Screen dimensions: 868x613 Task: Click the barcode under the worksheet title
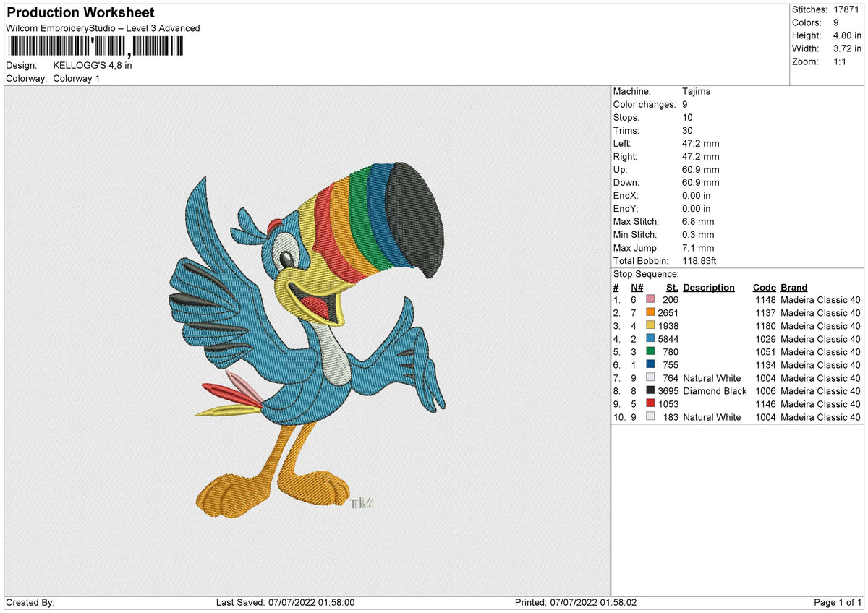coord(95,47)
